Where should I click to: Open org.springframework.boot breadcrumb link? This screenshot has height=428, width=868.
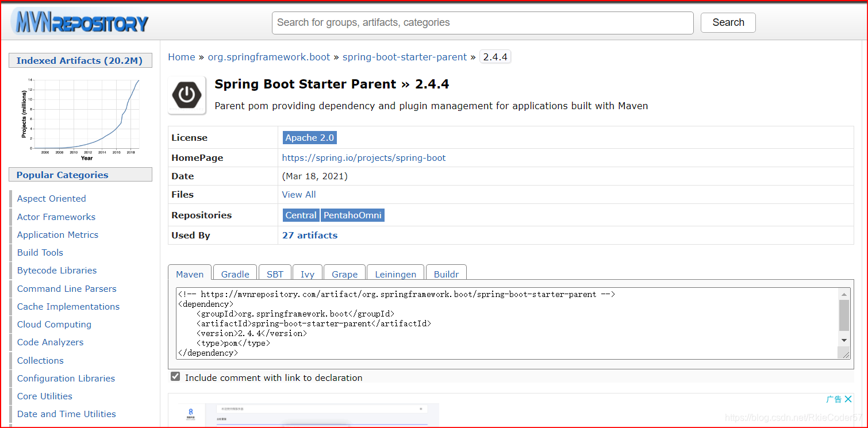(269, 57)
